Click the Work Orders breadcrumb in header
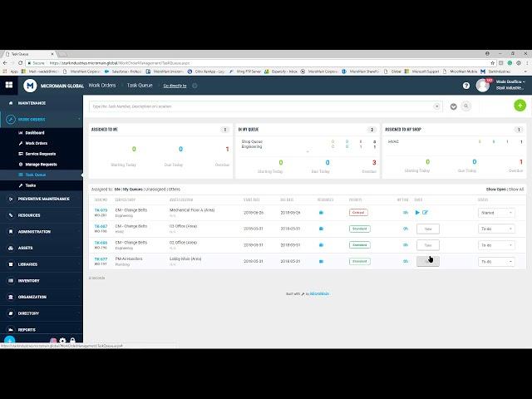532x399 pixels. tap(102, 86)
